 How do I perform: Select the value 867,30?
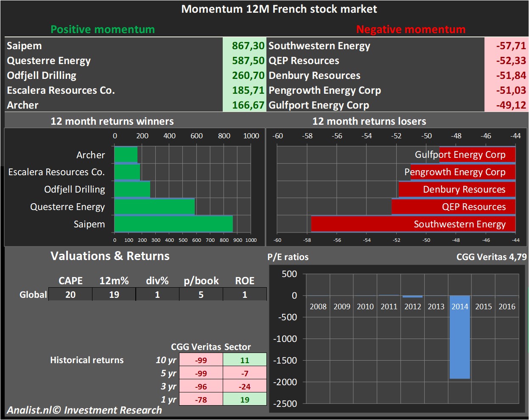248,46
